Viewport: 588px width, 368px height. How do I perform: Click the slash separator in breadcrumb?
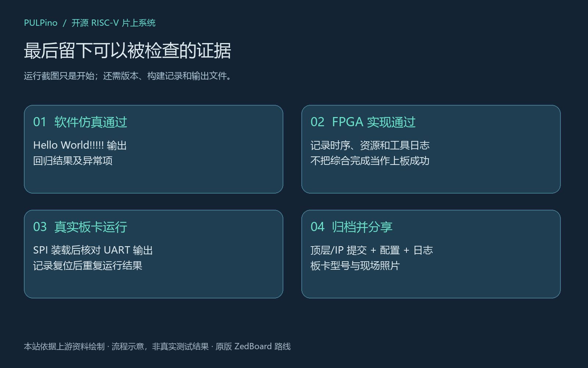click(65, 23)
